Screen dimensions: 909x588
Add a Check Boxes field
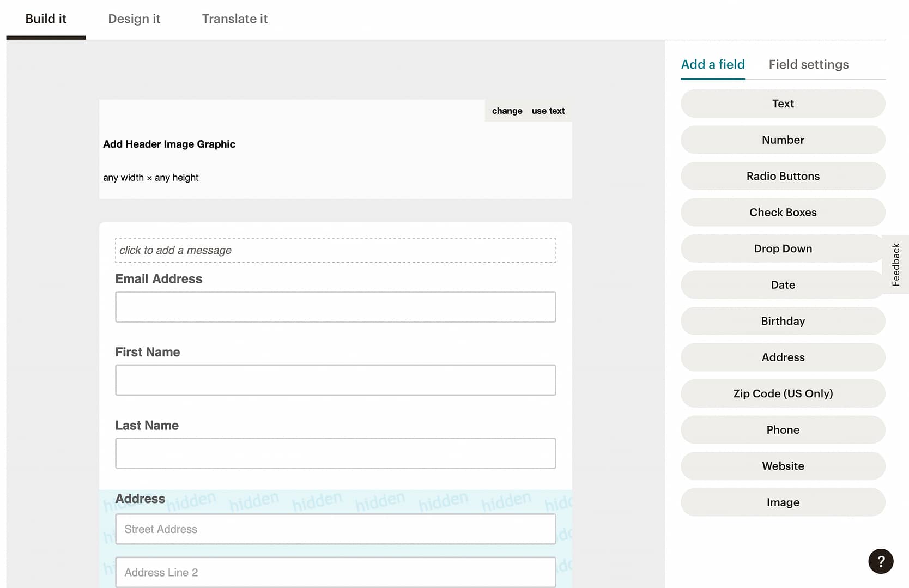point(783,213)
